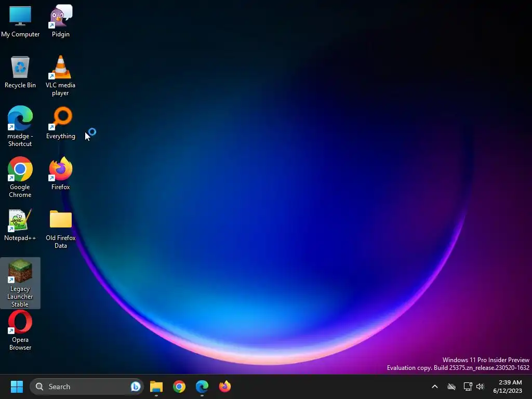The height and width of the screenshot is (399, 532).
Task: Select the My Computer desktop icon
Action: (20, 22)
